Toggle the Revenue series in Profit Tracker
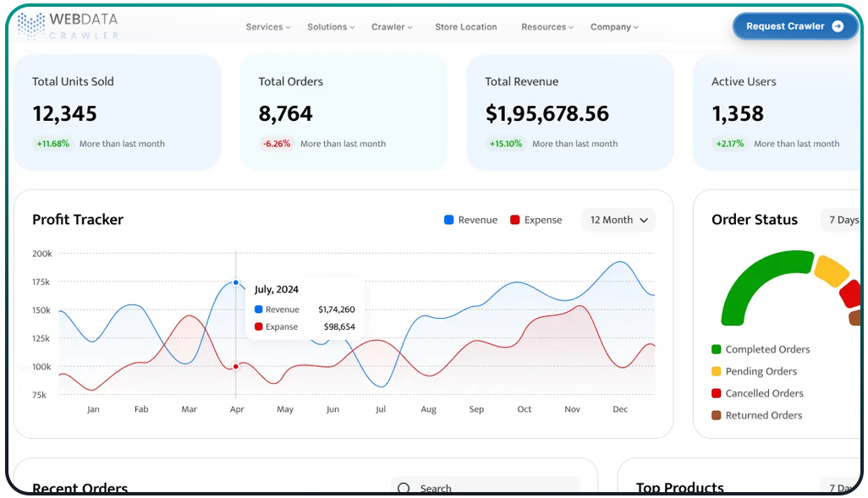The width and height of the screenshot is (868, 498). [470, 220]
